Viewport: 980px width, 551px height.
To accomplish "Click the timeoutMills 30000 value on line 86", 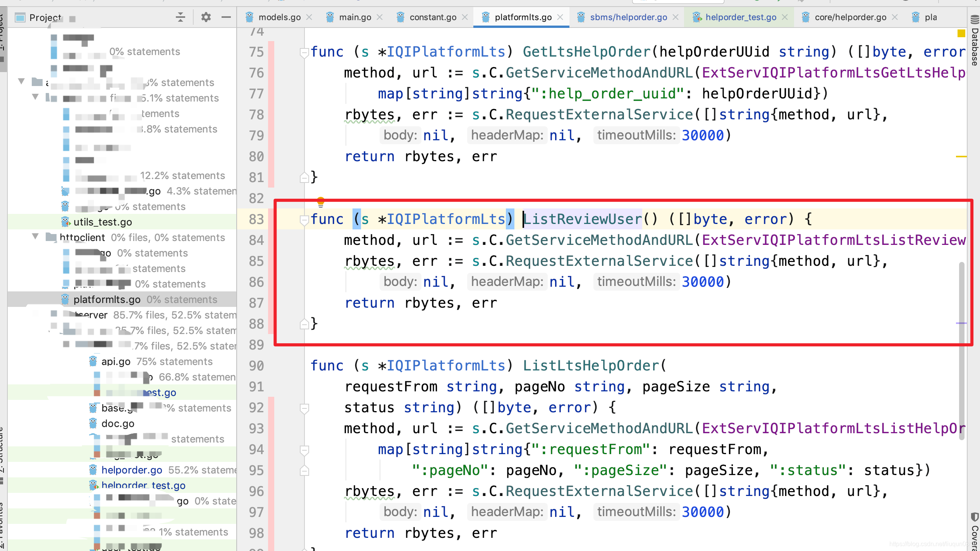I will (703, 282).
